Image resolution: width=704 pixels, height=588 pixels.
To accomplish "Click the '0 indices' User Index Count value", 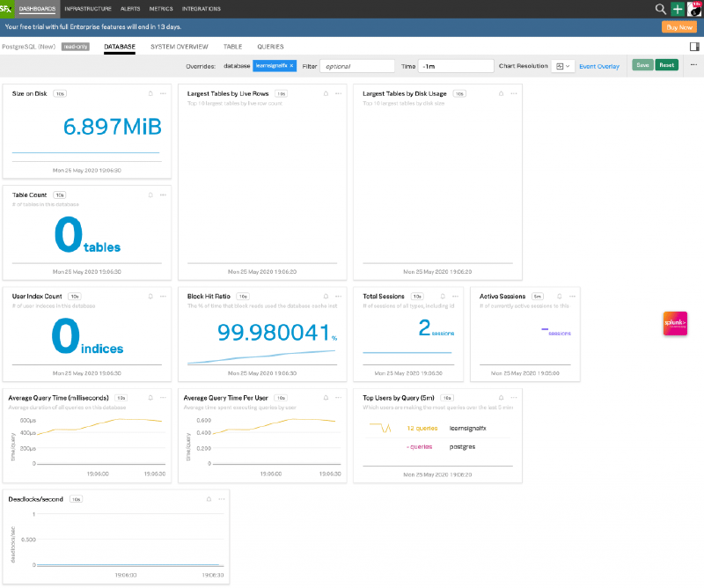I will pyautogui.click(x=87, y=336).
